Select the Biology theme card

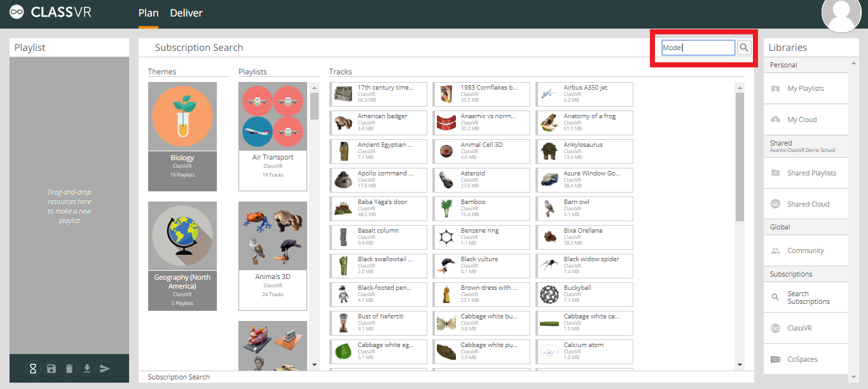pos(183,137)
